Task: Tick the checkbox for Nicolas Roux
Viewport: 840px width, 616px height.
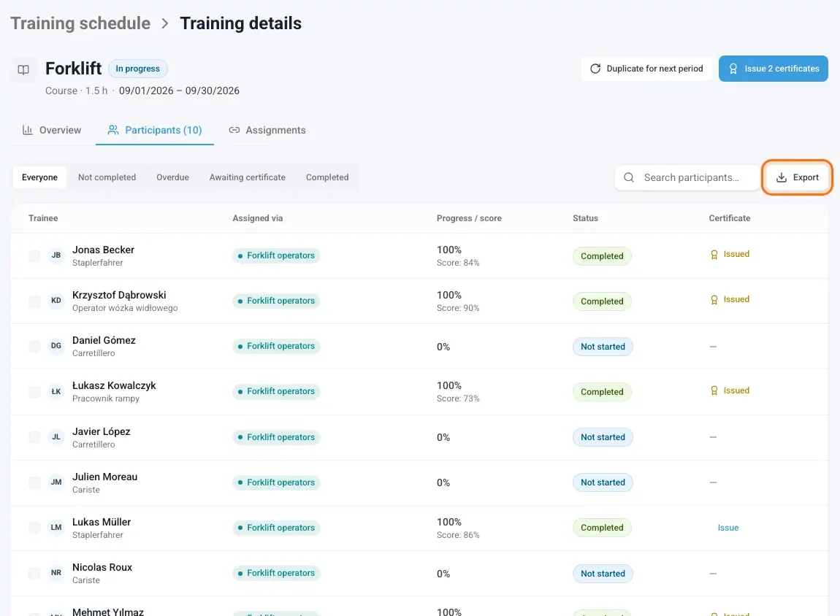Action: tap(34, 573)
